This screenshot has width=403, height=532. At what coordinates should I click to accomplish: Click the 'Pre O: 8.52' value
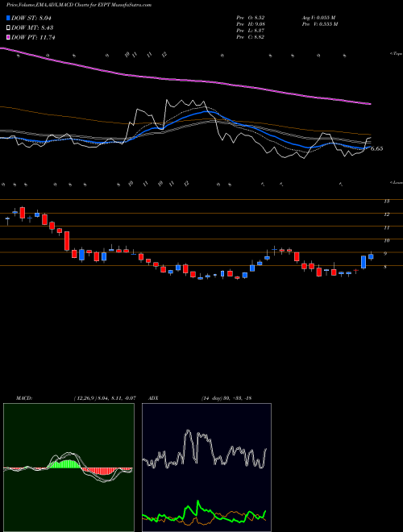[x=251, y=18]
